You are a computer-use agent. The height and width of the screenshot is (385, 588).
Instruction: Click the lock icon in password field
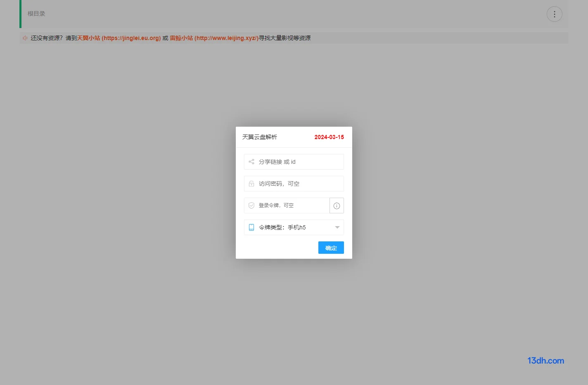pos(251,184)
